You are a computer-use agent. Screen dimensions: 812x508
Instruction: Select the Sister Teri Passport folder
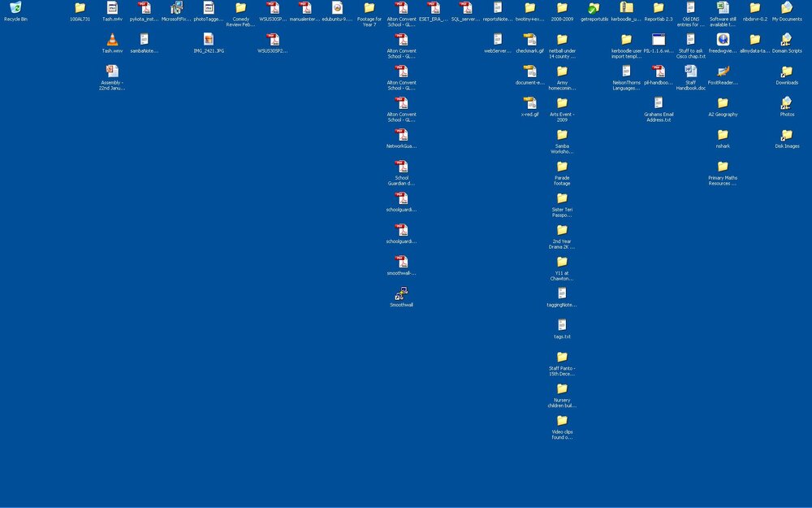[x=562, y=198]
